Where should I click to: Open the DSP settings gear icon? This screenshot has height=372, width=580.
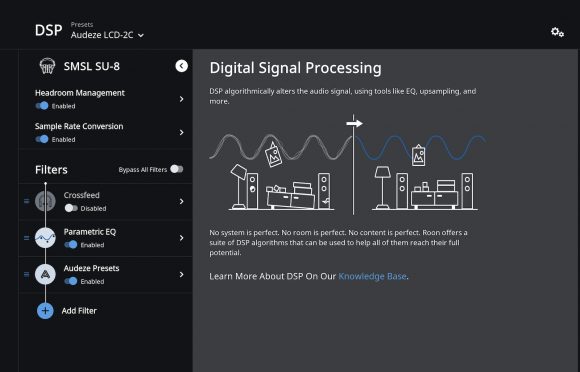click(557, 32)
